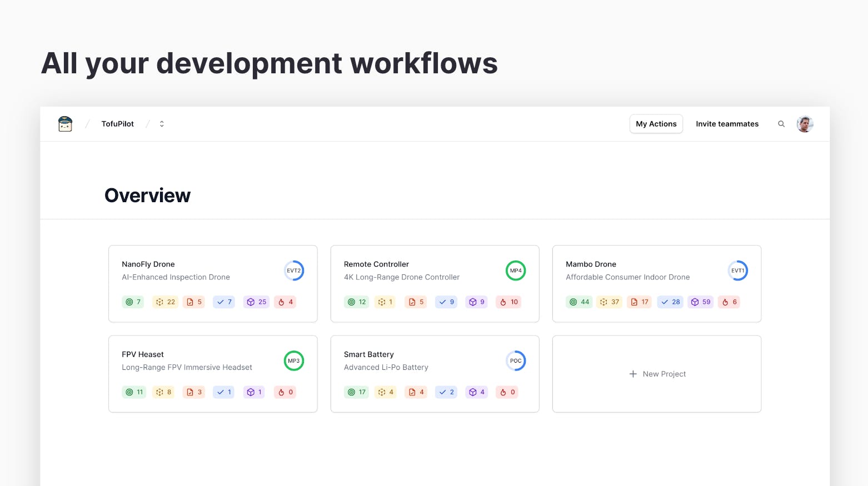Click FPV Heaset yellow badge 8
The width and height of the screenshot is (868, 486).
(163, 392)
